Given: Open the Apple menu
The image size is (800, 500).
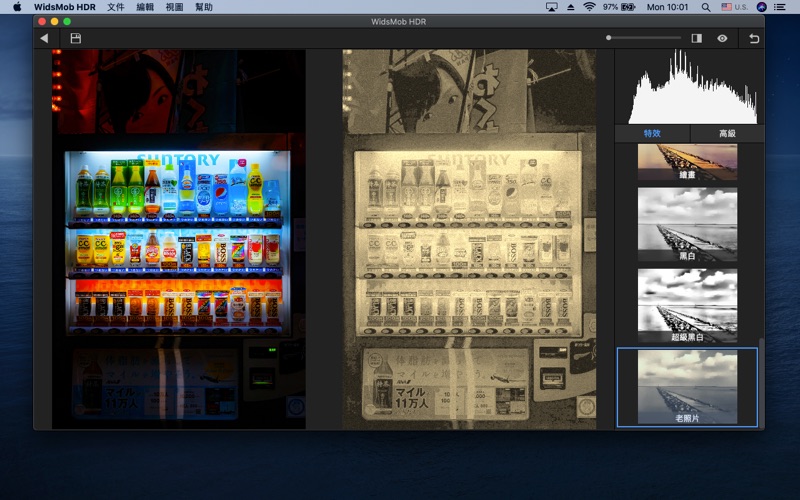Looking at the screenshot, I should click(x=17, y=7).
